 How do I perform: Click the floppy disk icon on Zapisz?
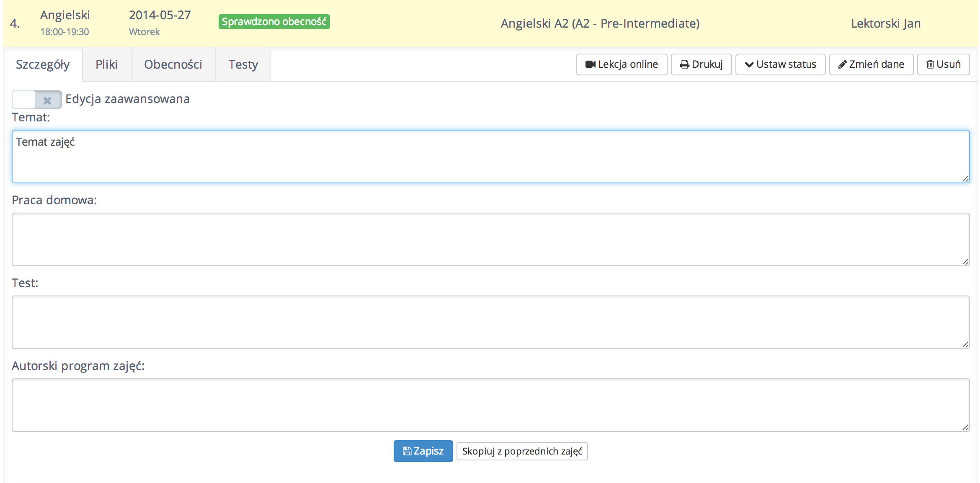coord(406,451)
